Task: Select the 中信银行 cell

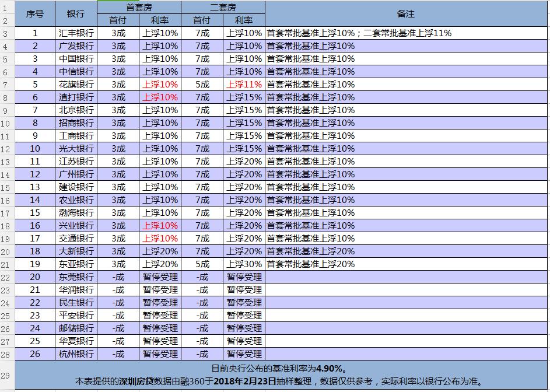Action: click(76, 72)
